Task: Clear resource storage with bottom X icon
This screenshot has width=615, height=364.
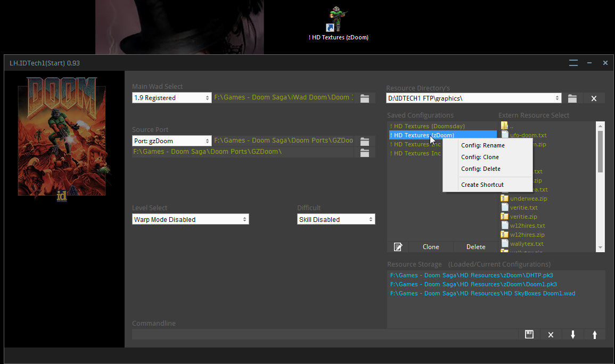Action: click(551, 334)
